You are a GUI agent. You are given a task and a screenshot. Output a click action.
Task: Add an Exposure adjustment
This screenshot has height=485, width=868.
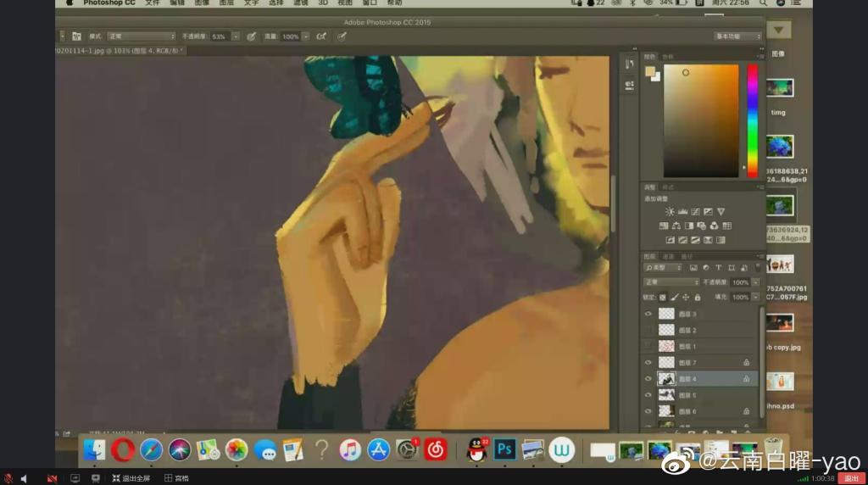(x=708, y=211)
